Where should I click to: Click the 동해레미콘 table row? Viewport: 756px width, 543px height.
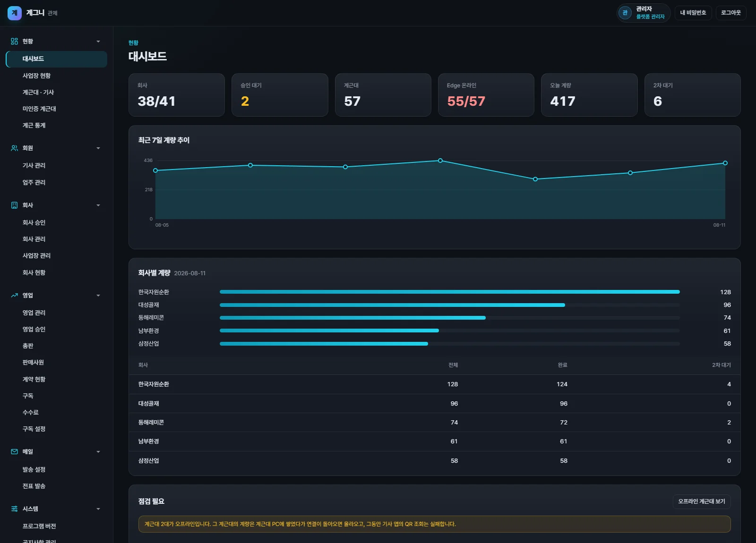click(435, 423)
